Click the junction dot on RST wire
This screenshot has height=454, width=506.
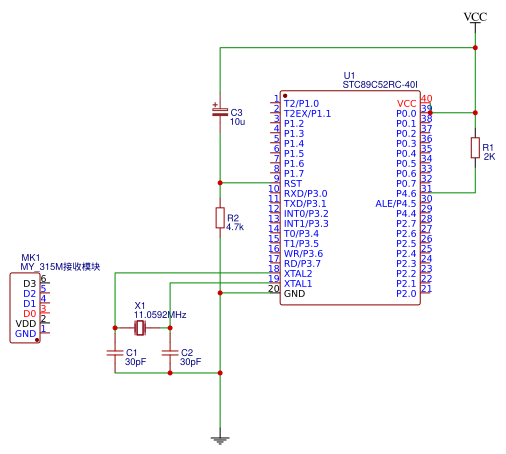click(x=220, y=183)
